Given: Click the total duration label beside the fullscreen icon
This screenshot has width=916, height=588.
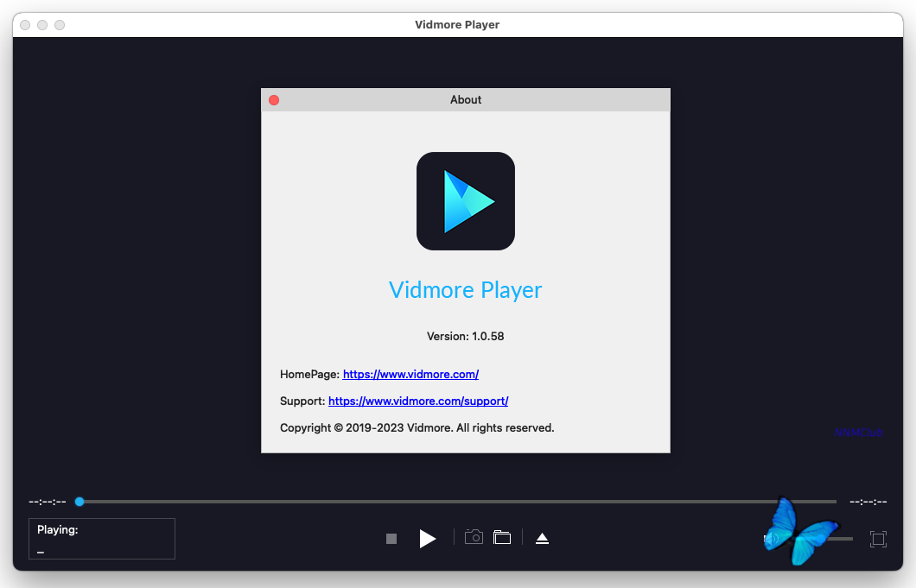Looking at the screenshot, I should (x=868, y=502).
